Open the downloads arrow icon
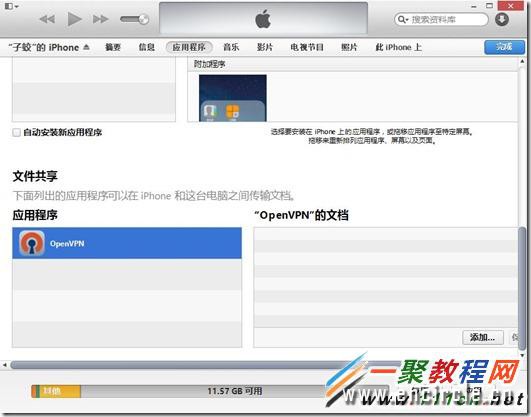Viewport: 531px width, 417px height. (x=502, y=19)
